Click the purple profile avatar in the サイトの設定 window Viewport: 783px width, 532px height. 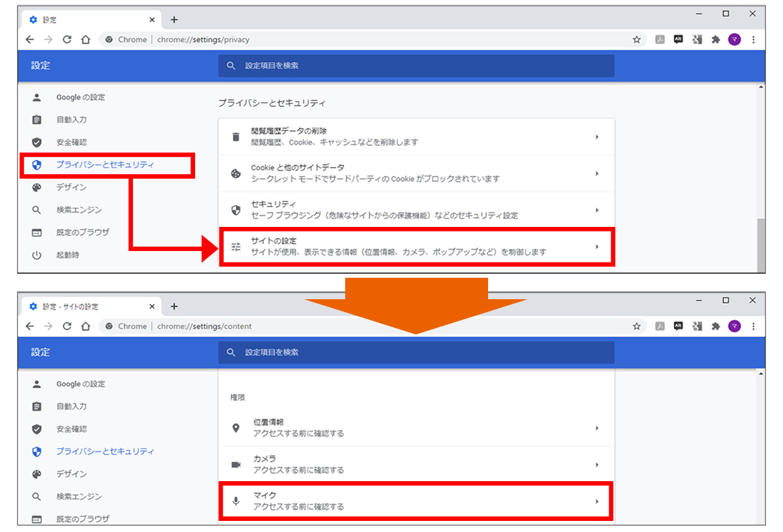coord(735,326)
